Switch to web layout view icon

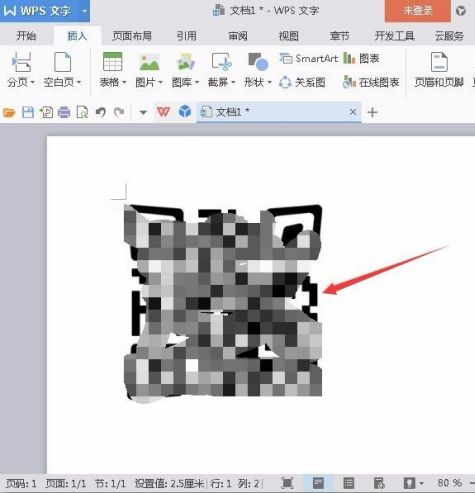coord(379,483)
